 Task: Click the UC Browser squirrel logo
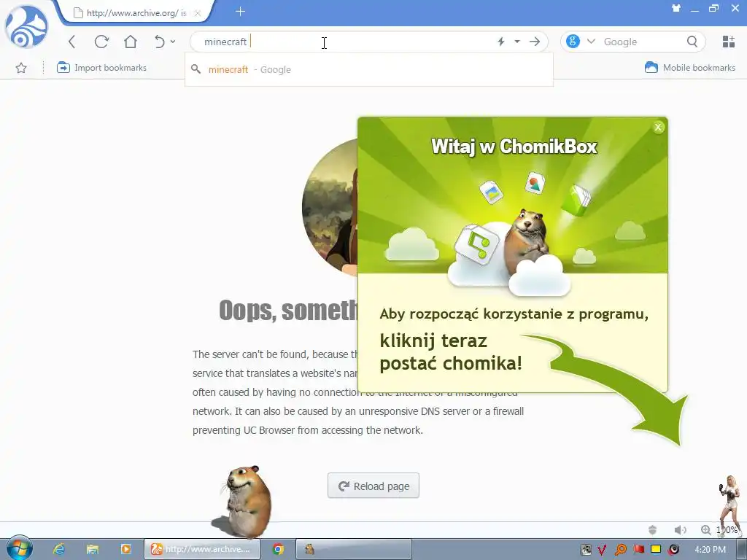(26, 27)
